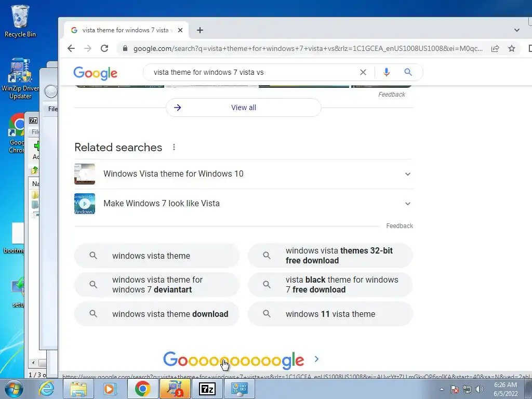Image resolution: width=532 pixels, height=399 pixels.
Task: Open Related searches options menu
Action: 174,147
